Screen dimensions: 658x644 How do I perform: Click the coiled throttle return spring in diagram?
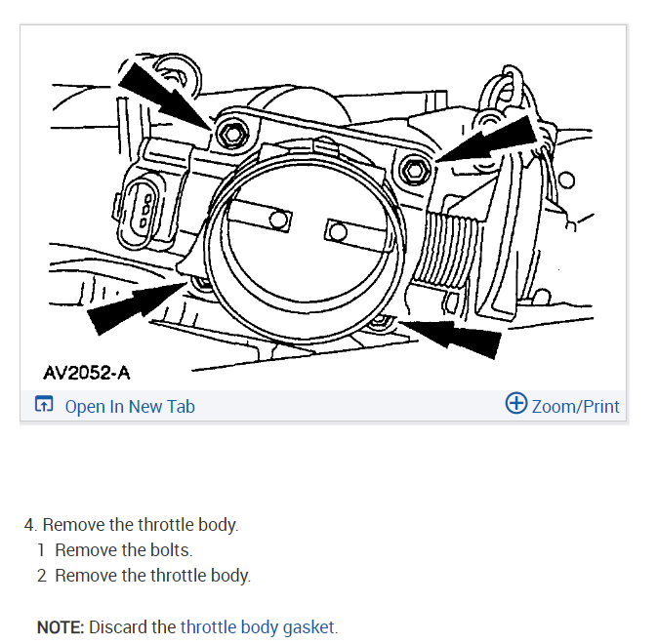(x=446, y=251)
